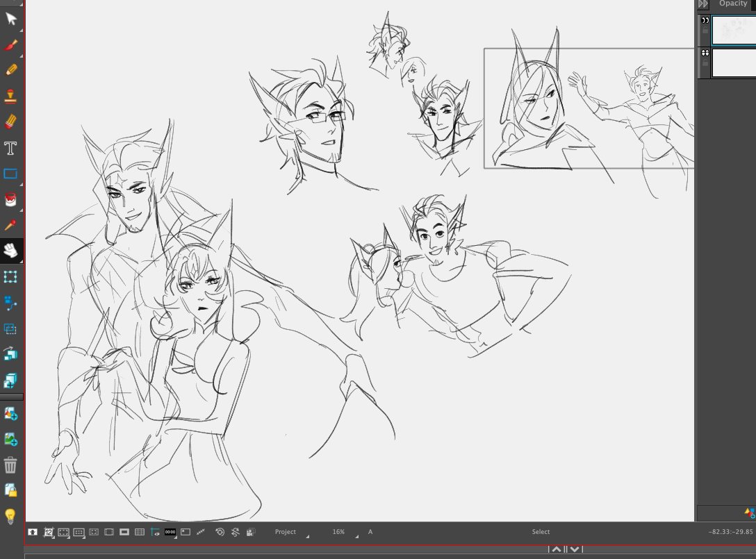This screenshot has width=756, height=559.
Task: Click the render preview window icon
Action: pyautogui.click(x=186, y=532)
